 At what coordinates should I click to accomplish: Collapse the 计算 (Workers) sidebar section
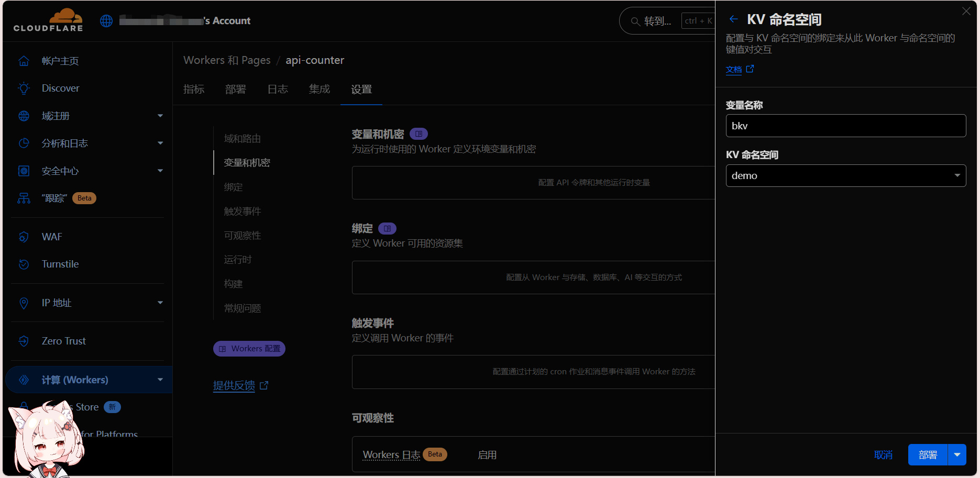pos(160,380)
